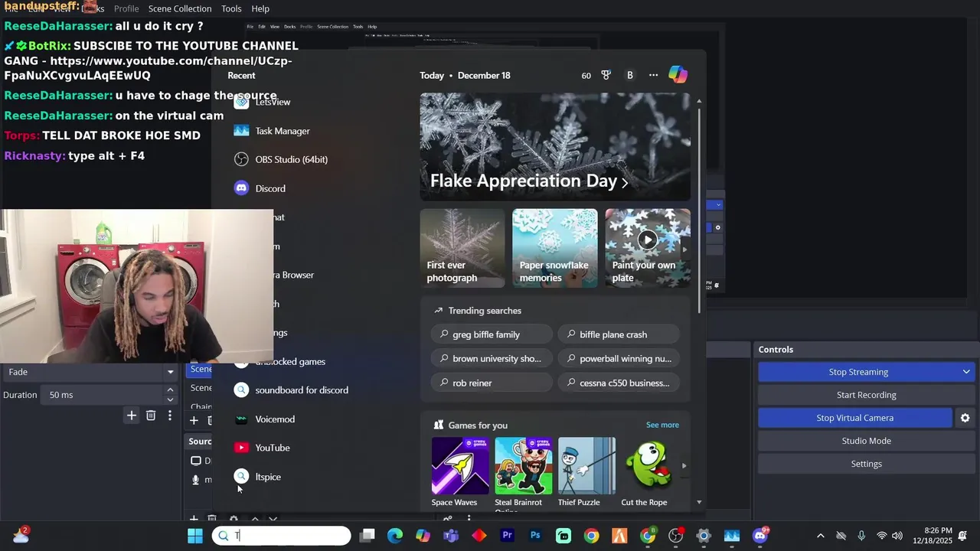
Task: Open the Help menu in OBS
Action: [x=260, y=8]
